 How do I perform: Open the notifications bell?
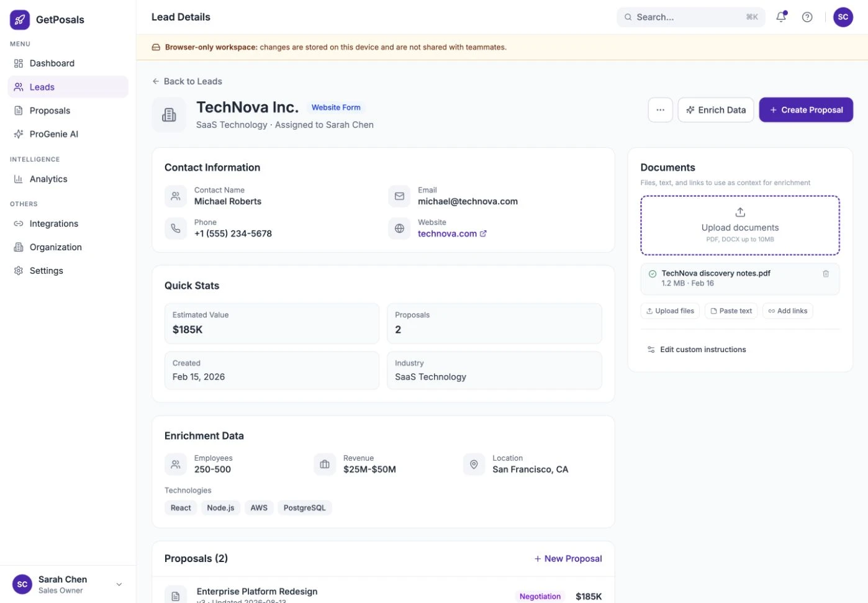pos(781,17)
